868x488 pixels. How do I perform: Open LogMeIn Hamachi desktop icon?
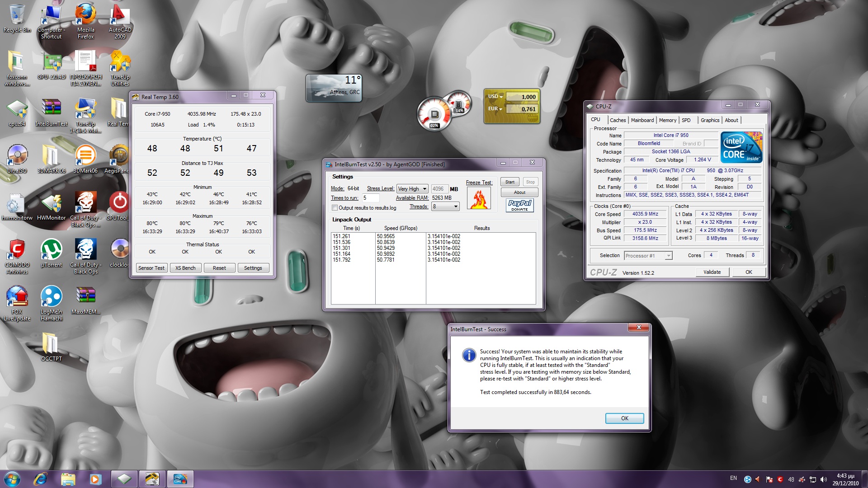tap(52, 304)
